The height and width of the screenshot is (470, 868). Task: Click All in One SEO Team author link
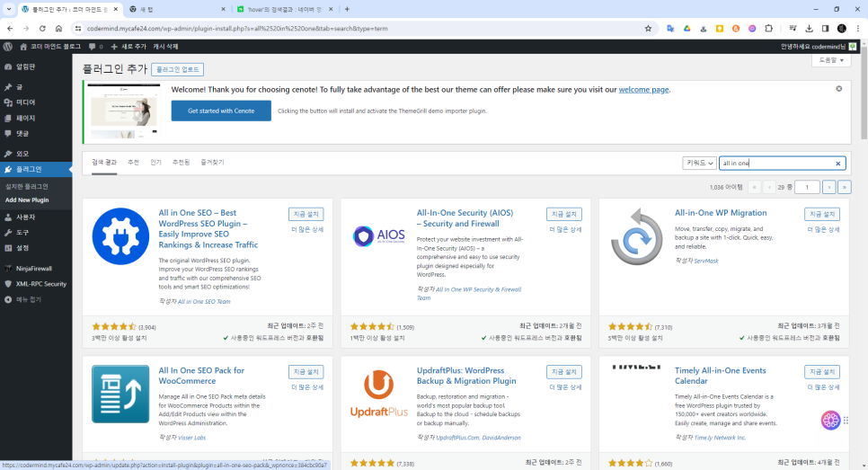(x=204, y=302)
